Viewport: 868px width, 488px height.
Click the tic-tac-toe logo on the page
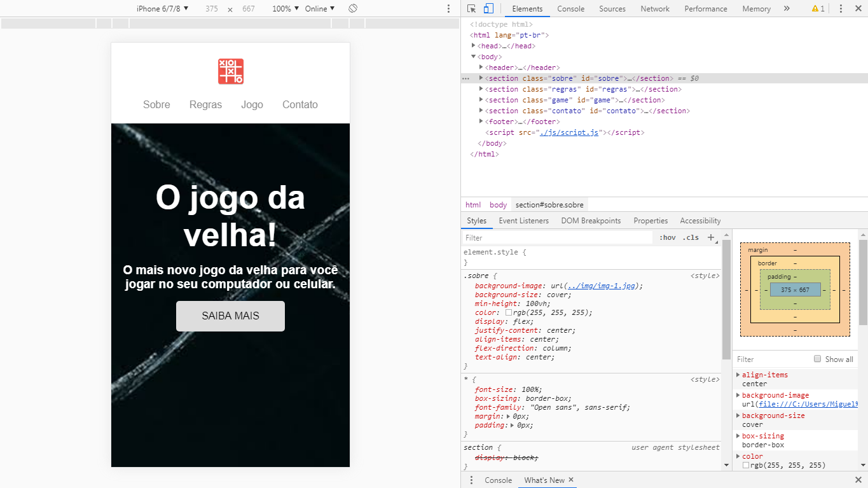tap(231, 71)
